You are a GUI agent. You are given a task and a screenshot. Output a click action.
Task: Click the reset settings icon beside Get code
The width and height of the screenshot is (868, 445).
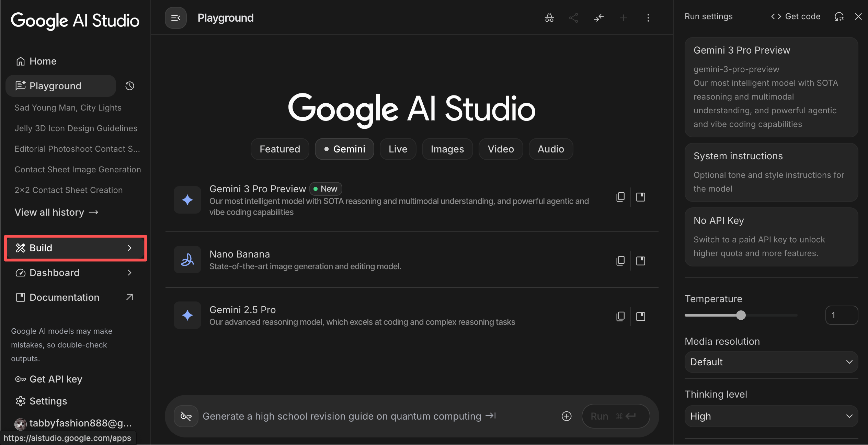coord(839,16)
